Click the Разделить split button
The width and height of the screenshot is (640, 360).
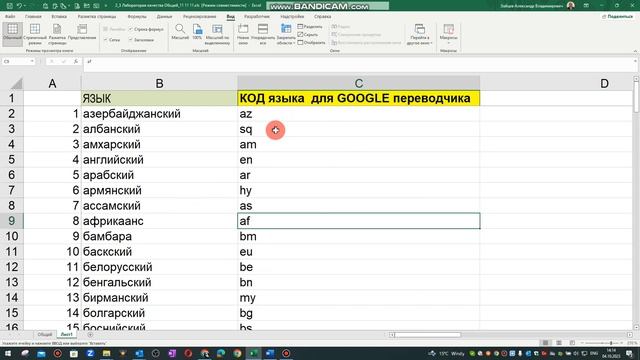pyautogui.click(x=310, y=27)
